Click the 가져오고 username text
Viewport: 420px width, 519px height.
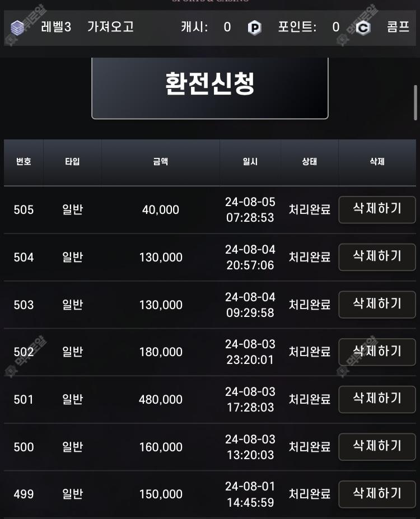coord(110,27)
